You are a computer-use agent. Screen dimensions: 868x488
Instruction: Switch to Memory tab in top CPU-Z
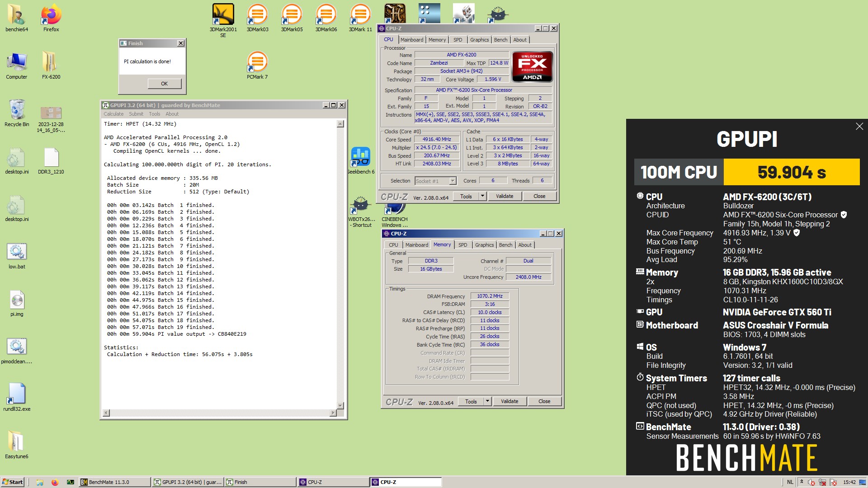437,40
